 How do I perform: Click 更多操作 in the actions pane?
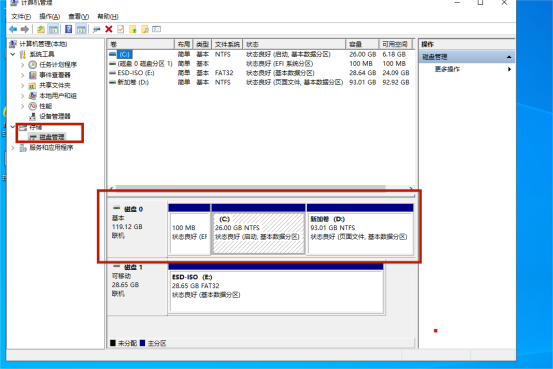447,69
